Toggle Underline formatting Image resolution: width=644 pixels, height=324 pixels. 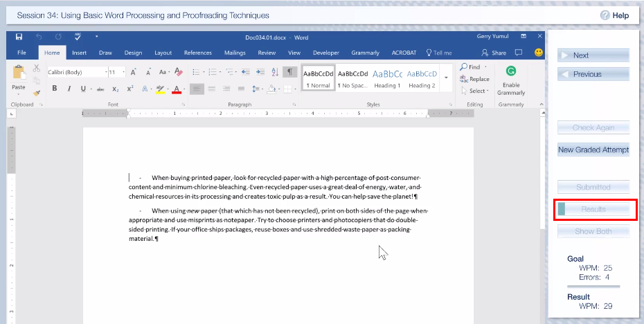click(x=83, y=89)
